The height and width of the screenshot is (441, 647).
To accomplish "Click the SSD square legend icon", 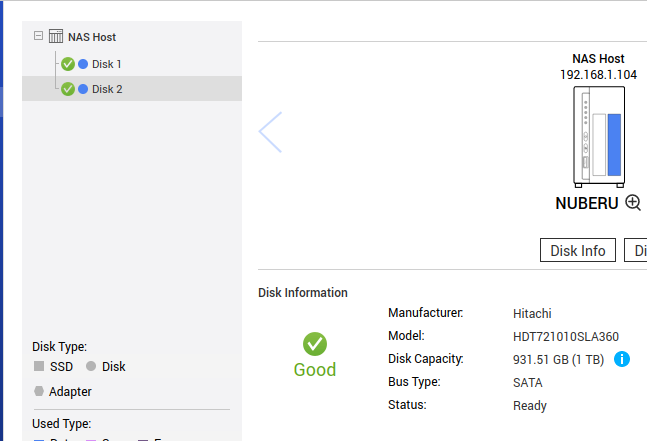I will coord(38,367).
